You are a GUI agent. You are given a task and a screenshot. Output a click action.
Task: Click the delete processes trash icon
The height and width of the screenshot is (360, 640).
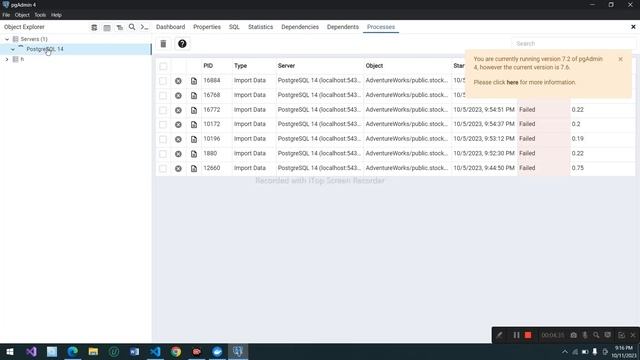click(x=163, y=44)
